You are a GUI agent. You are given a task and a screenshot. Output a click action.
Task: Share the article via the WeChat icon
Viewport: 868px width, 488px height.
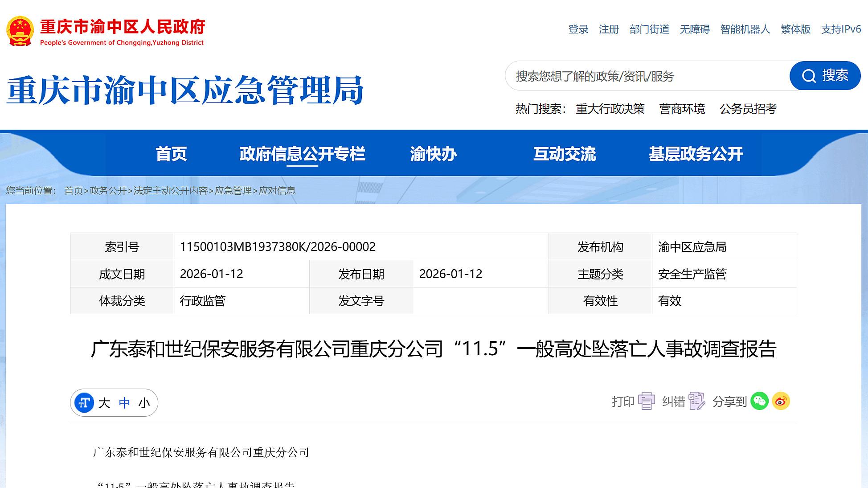pyautogui.click(x=761, y=402)
